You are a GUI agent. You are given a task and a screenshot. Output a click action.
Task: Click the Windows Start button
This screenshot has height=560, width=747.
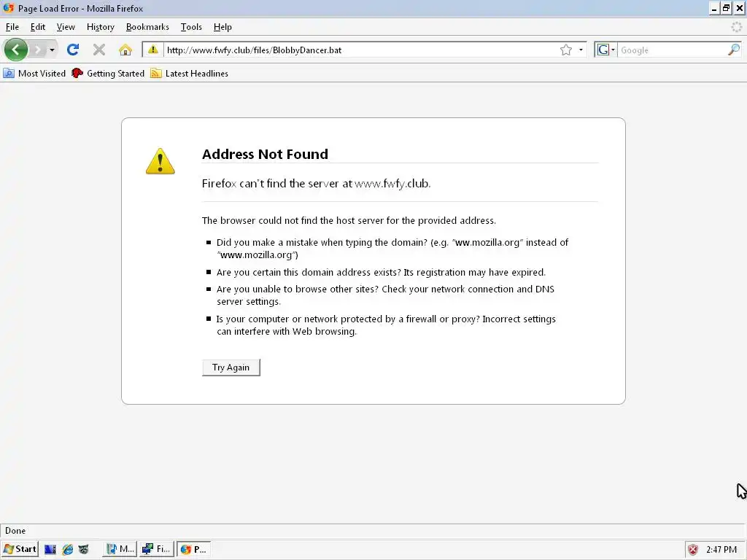tap(20, 549)
